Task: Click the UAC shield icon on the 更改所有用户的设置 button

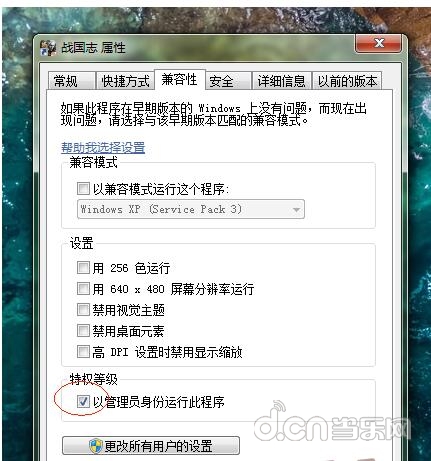Action: [96, 446]
